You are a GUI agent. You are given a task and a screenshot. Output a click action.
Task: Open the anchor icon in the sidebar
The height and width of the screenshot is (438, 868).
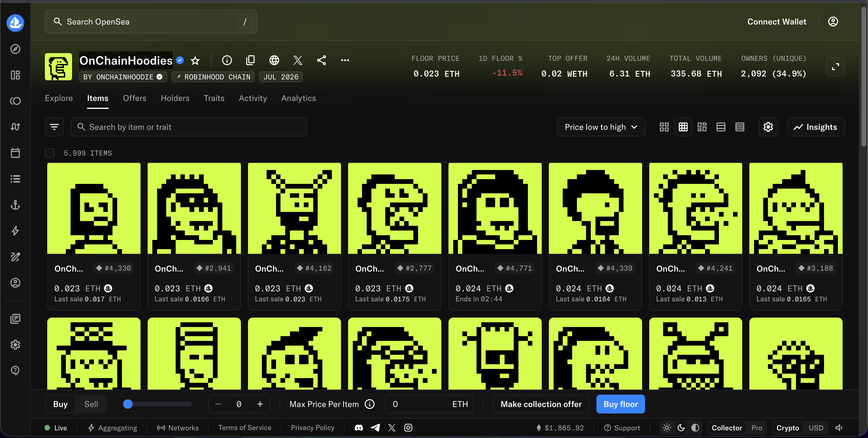(15, 205)
